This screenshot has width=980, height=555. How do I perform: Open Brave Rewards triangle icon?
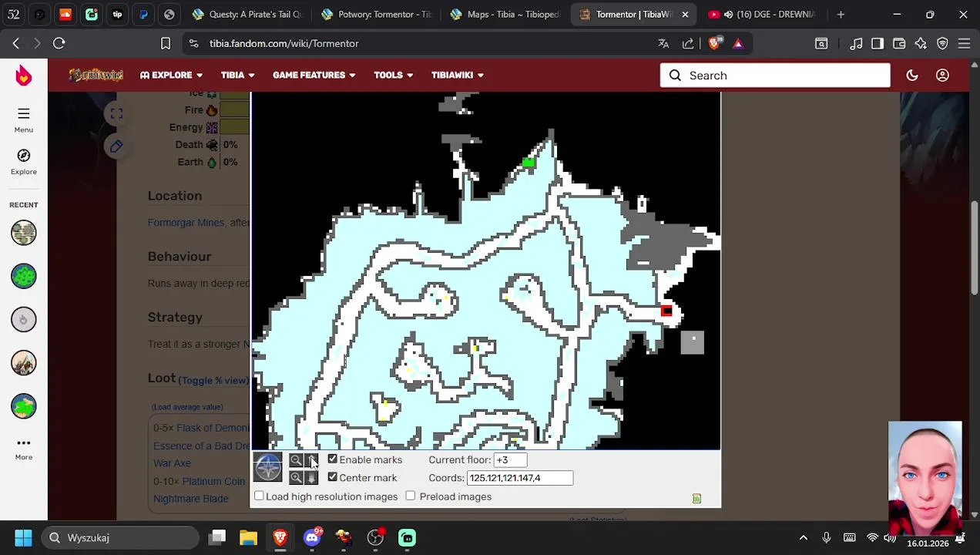pos(738,44)
